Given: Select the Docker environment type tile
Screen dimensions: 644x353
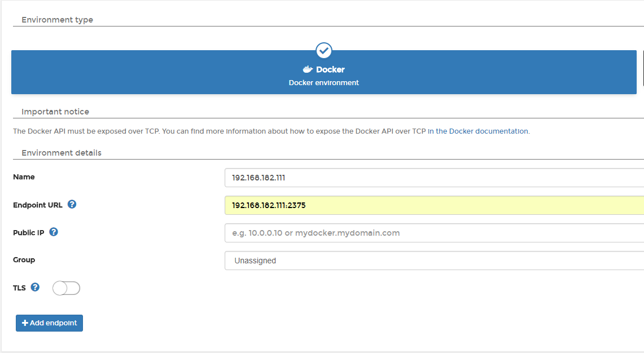Looking at the screenshot, I should (323, 76).
